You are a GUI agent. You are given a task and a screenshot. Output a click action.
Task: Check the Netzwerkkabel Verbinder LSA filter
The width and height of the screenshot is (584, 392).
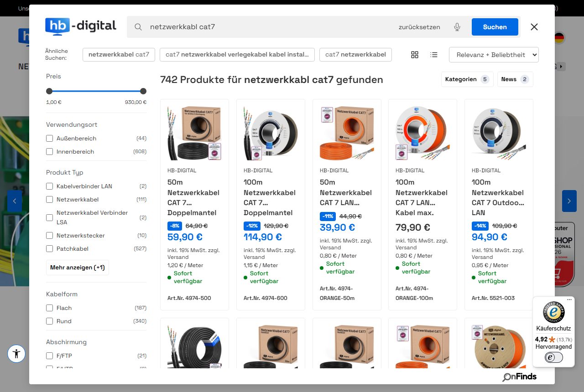coord(50,217)
